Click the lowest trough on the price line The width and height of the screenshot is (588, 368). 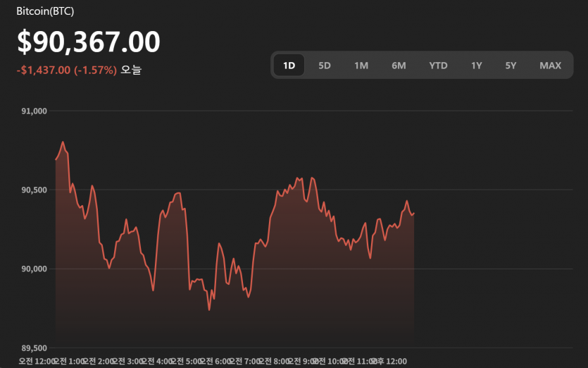click(209, 309)
